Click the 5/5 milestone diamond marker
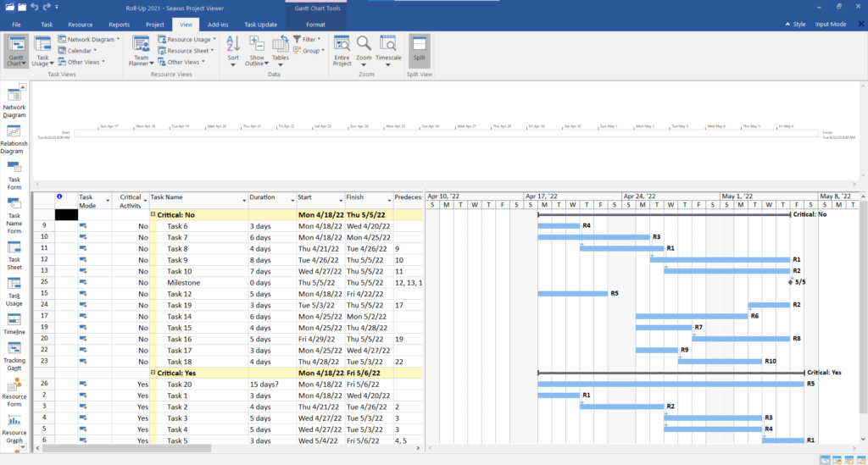This screenshot has height=465, width=868. (791, 282)
